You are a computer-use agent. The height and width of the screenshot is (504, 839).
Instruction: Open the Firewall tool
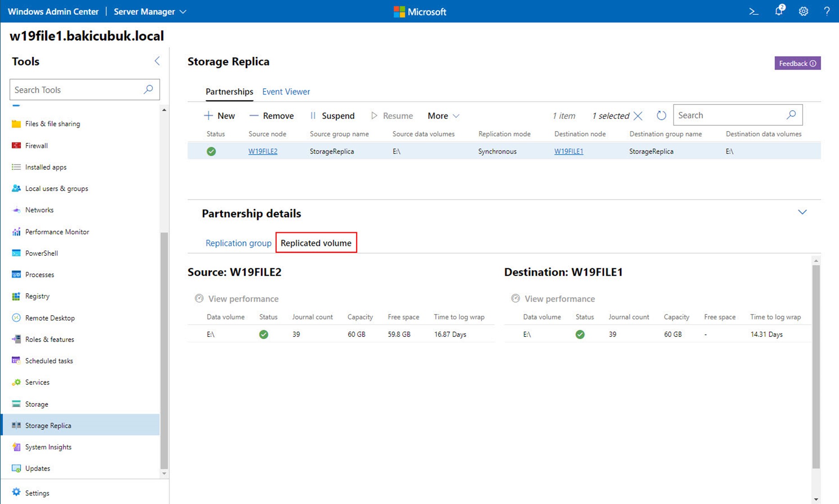(36, 145)
